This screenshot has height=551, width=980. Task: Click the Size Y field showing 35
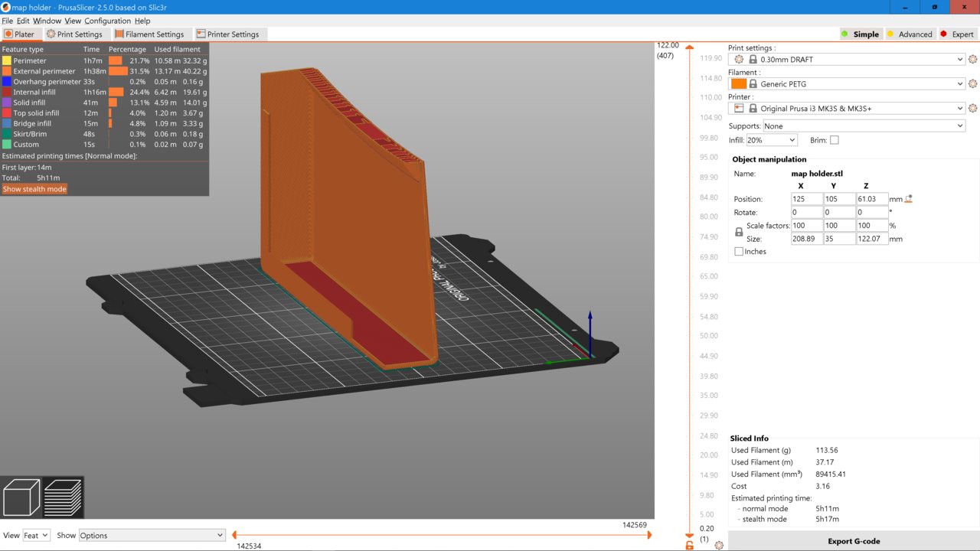coord(839,239)
